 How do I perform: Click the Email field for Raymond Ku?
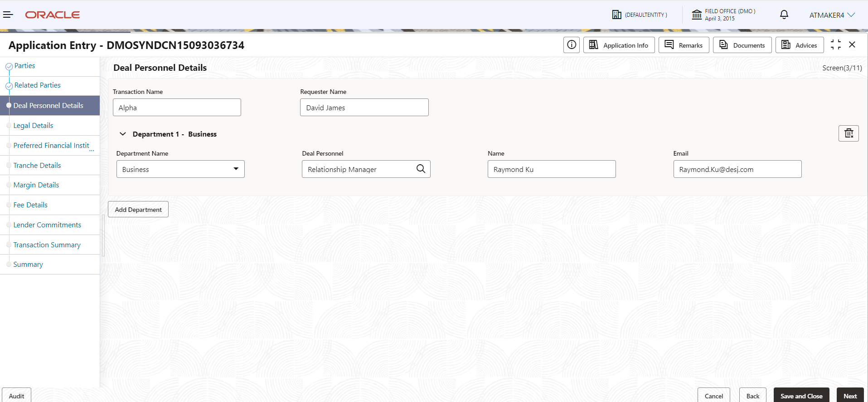(x=737, y=169)
